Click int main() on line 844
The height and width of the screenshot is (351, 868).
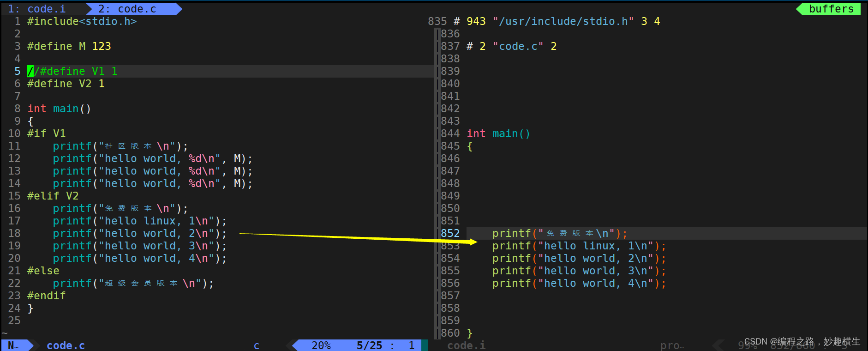498,133
